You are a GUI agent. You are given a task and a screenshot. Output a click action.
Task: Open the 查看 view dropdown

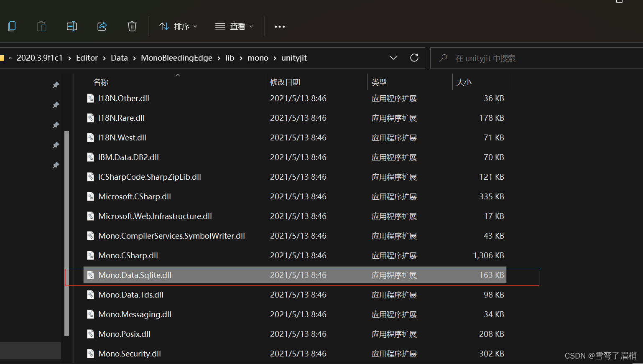click(235, 26)
